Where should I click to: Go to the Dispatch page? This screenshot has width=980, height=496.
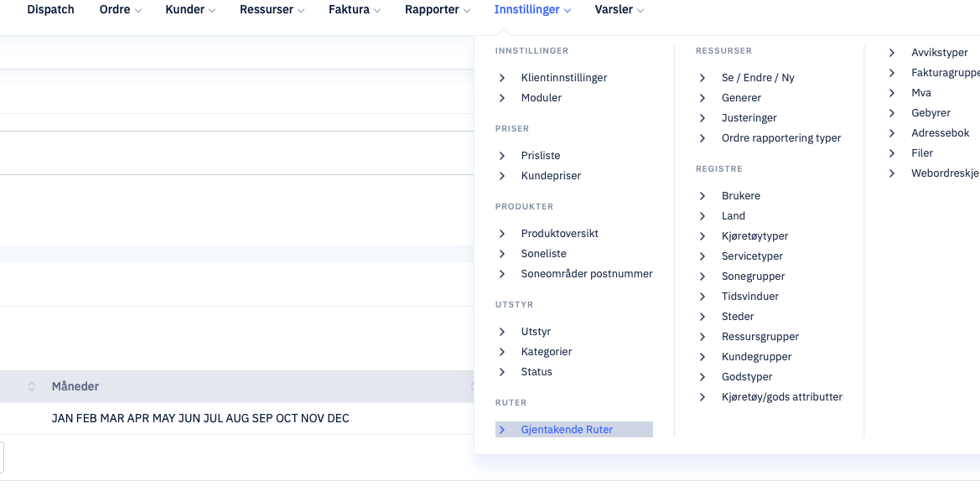pos(50,10)
